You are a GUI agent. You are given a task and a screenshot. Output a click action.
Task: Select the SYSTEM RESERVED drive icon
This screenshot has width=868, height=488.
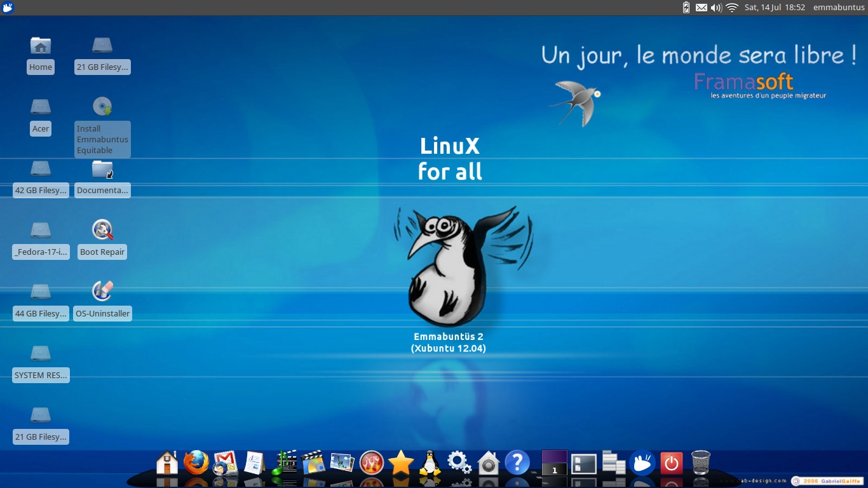point(40,353)
